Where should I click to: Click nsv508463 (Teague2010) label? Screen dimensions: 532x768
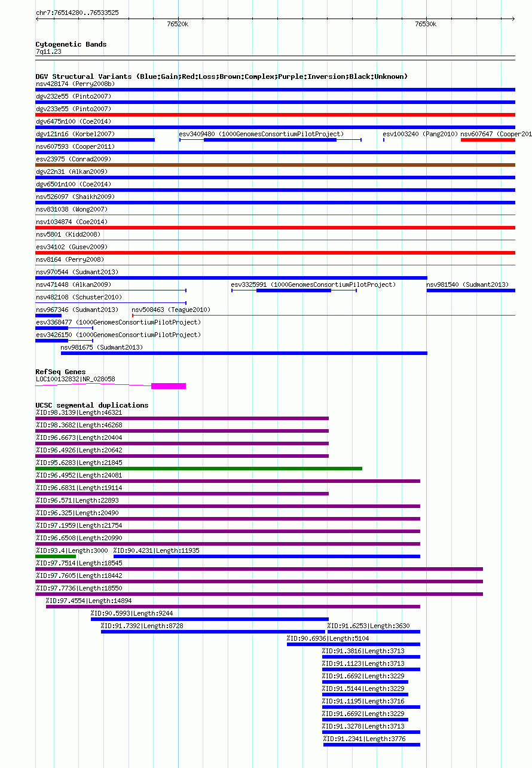pos(171,310)
